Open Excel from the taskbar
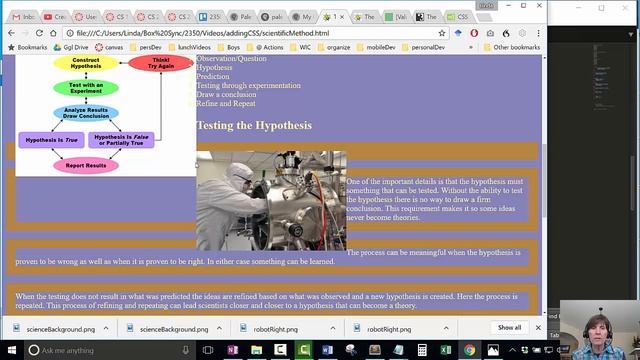The height and width of the screenshot is (360, 640). click(x=446, y=350)
